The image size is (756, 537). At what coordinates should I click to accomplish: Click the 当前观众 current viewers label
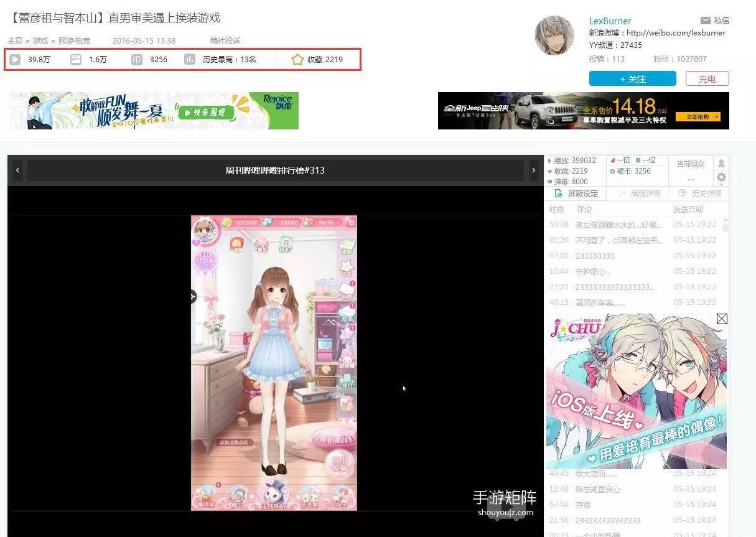pos(690,164)
